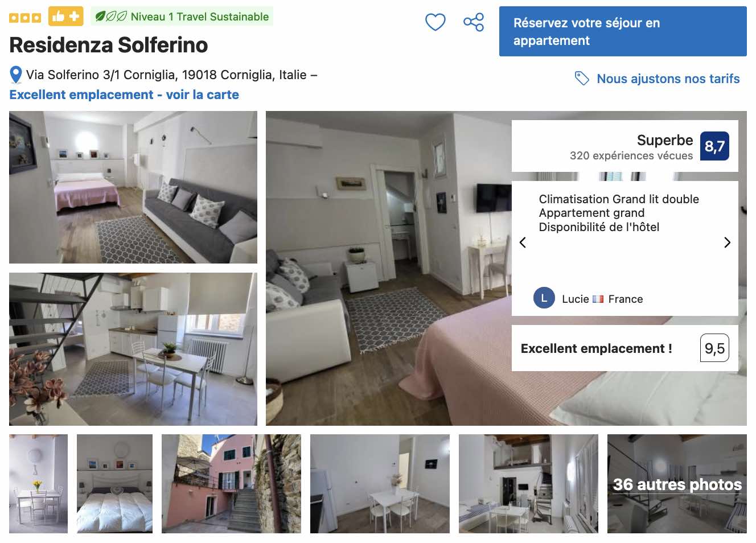Click the green leaf sustainability badge
This screenshot has width=756, height=543.
click(182, 17)
